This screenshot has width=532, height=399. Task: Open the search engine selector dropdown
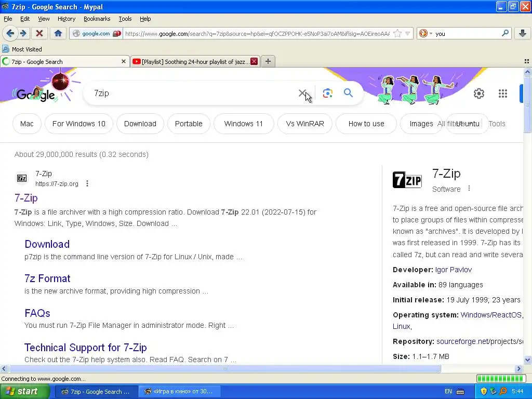point(425,33)
